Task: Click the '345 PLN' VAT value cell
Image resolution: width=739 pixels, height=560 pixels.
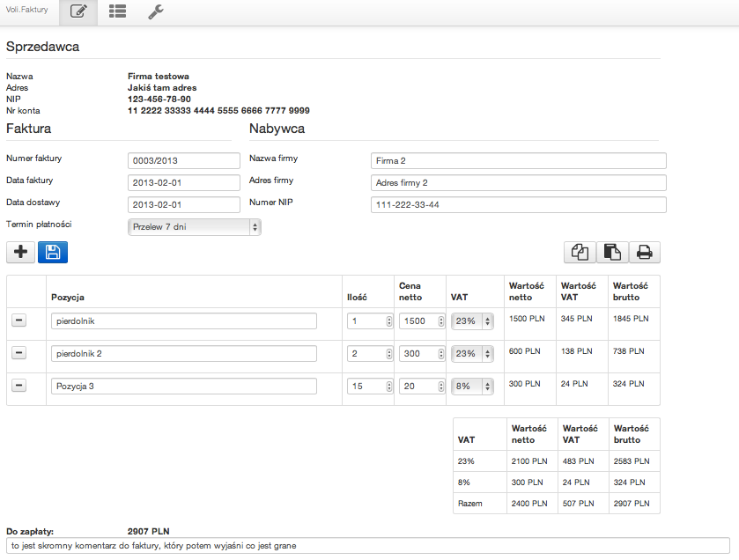Action: coord(576,319)
